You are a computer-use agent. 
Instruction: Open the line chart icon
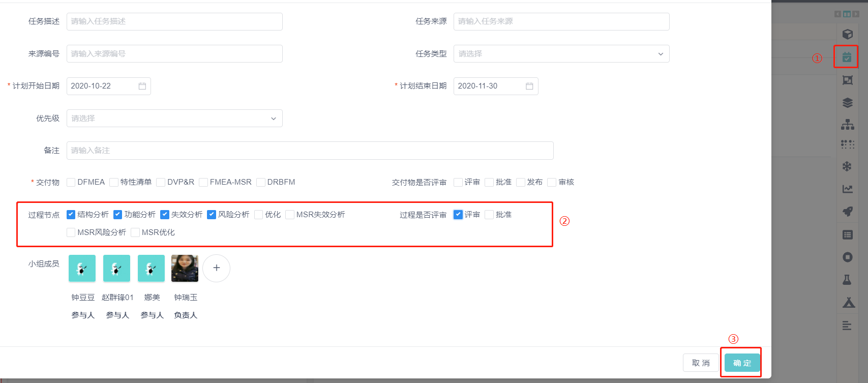pos(847,189)
